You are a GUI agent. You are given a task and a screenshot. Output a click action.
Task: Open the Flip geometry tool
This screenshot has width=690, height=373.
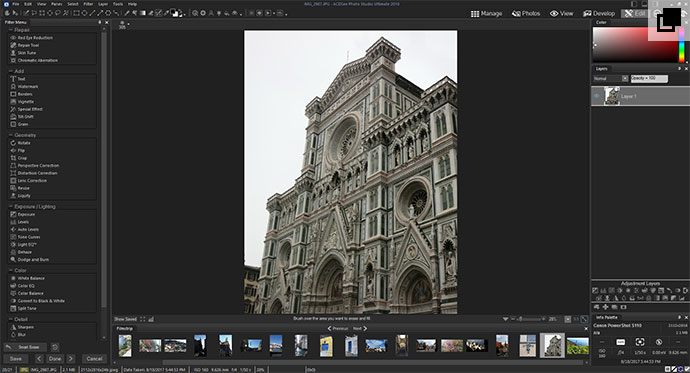18,150
